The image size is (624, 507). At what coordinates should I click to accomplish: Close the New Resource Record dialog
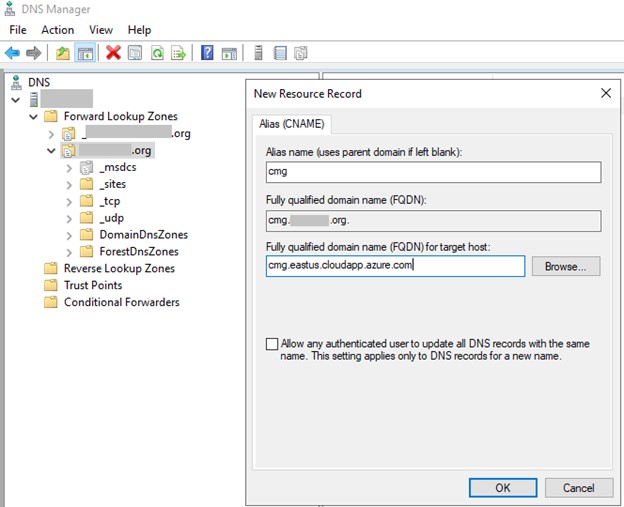(606, 93)
